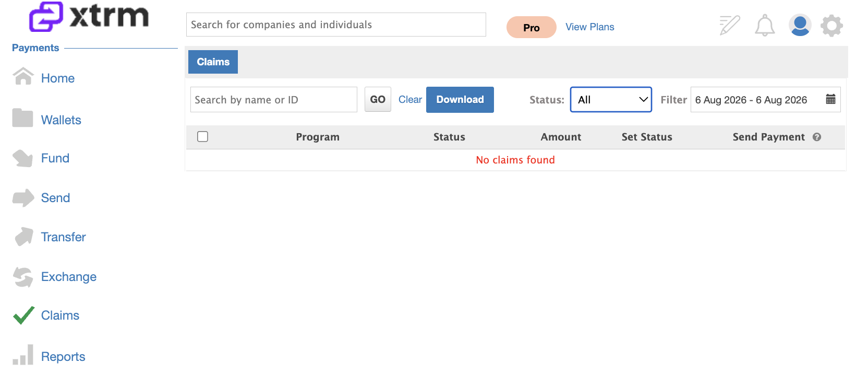Open the user profile avatar
The image size is (868, 375).
pyautogui.click(x=800, y=25)
